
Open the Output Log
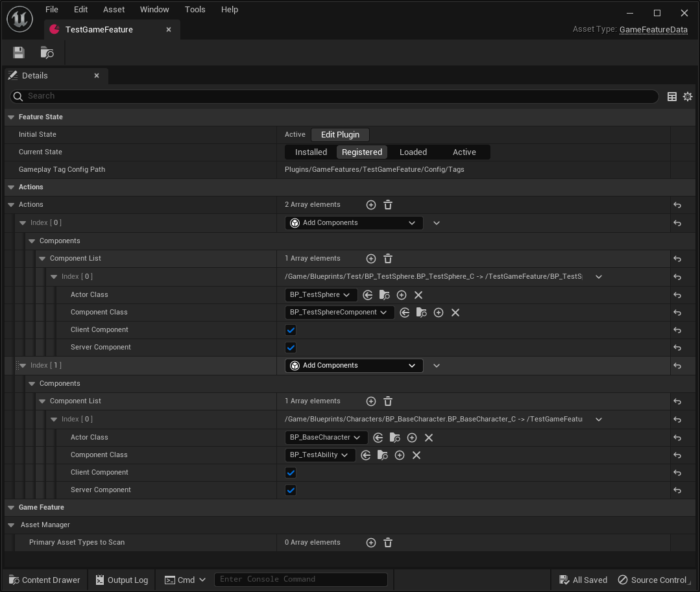coord(122,580)
